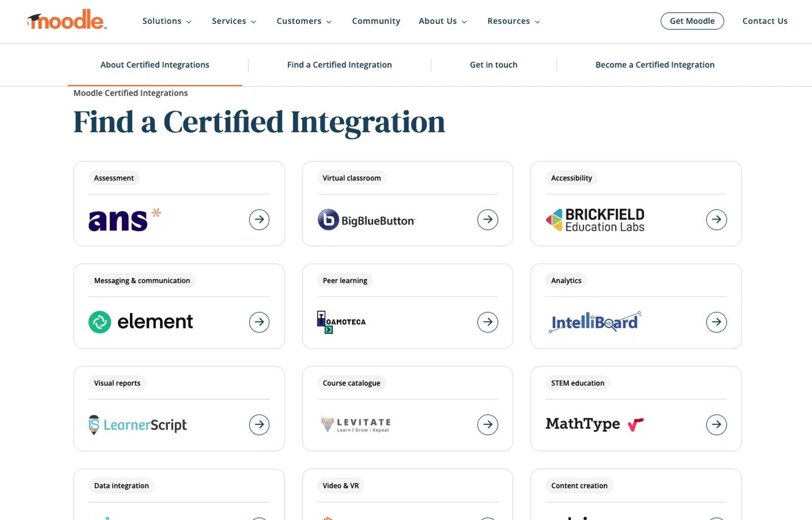Click the STEM education category tag
Screen dimensions: 812x520
578,383
